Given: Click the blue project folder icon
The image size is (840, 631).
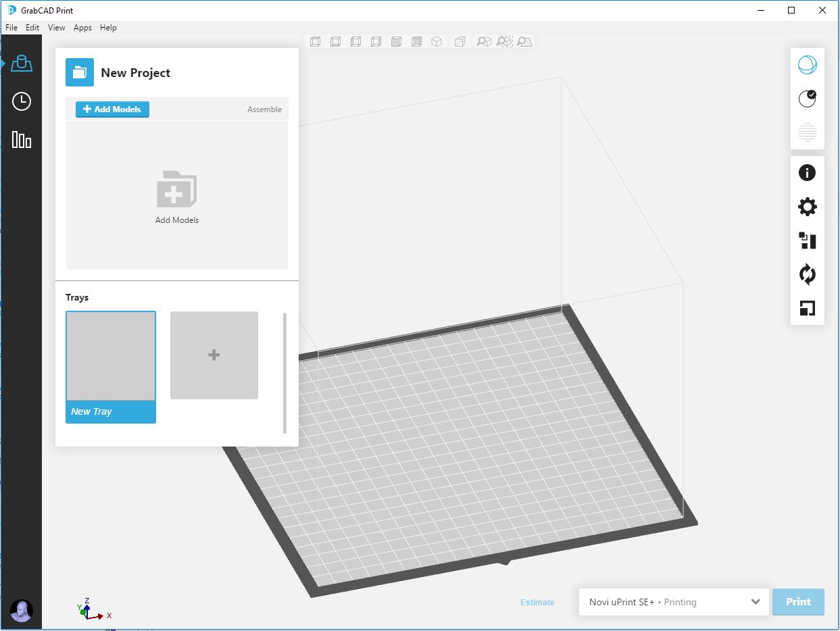Looking at the screenshot, I should [80, 72].
